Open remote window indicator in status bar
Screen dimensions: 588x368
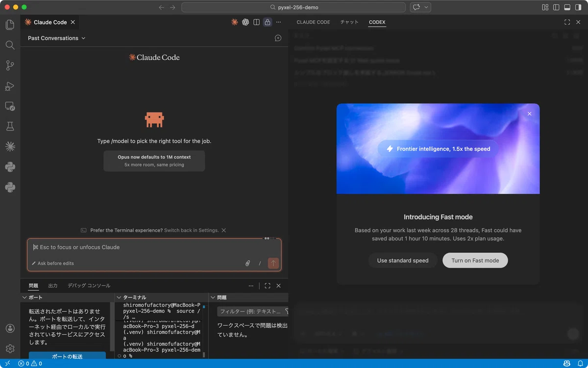(7, 364)
